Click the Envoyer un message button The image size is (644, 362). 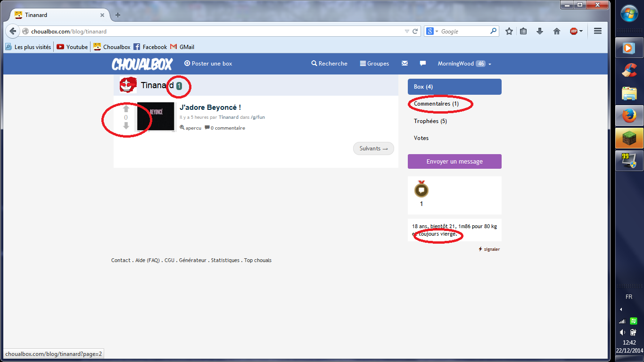pyautogui.click(x=454, y=161)
